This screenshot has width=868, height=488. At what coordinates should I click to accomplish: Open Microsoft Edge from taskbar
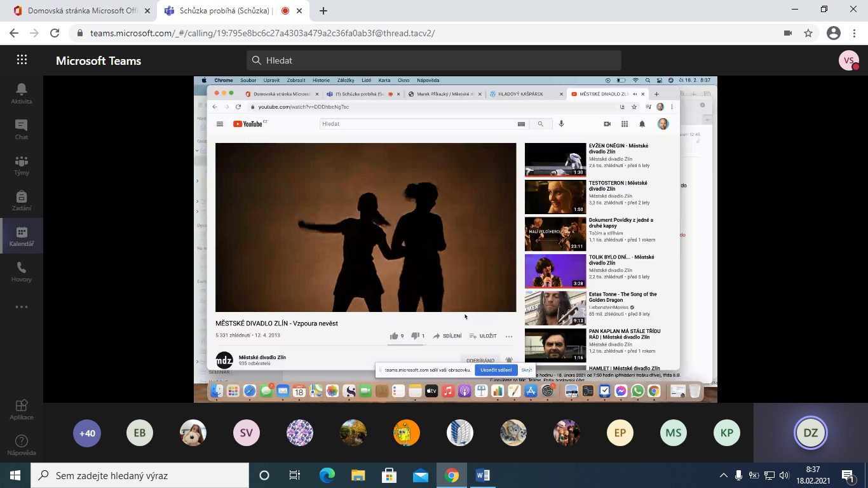(x=327, y=475)
